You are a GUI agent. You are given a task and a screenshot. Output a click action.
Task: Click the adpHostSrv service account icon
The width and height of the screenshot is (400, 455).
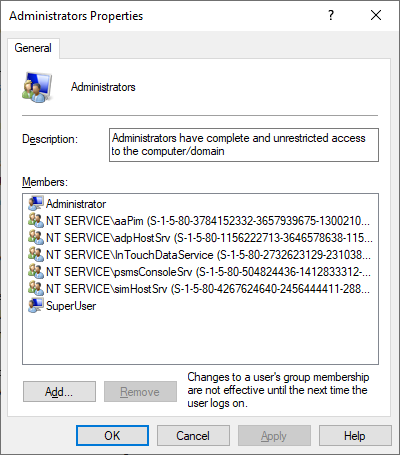coord(36,237)
